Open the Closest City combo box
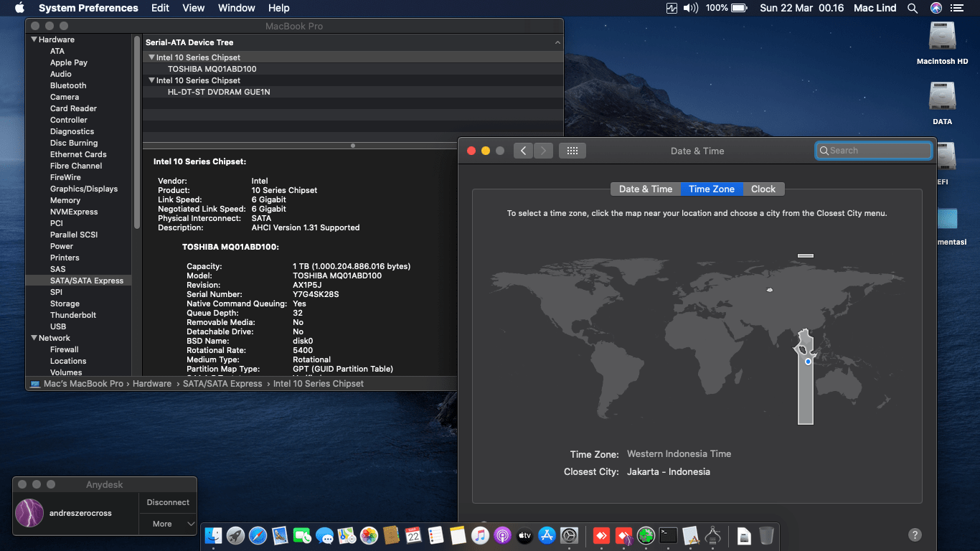980x551 pixels. [669, 472]
